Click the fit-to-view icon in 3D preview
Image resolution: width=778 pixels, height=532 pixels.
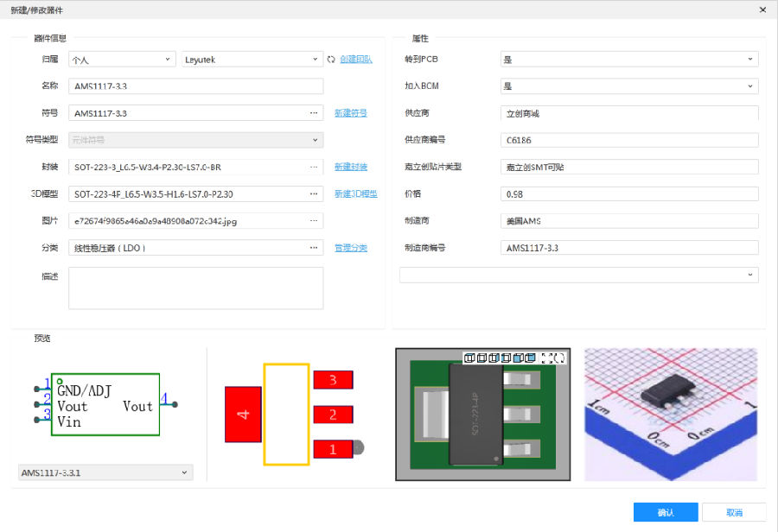tap(547, 358)
